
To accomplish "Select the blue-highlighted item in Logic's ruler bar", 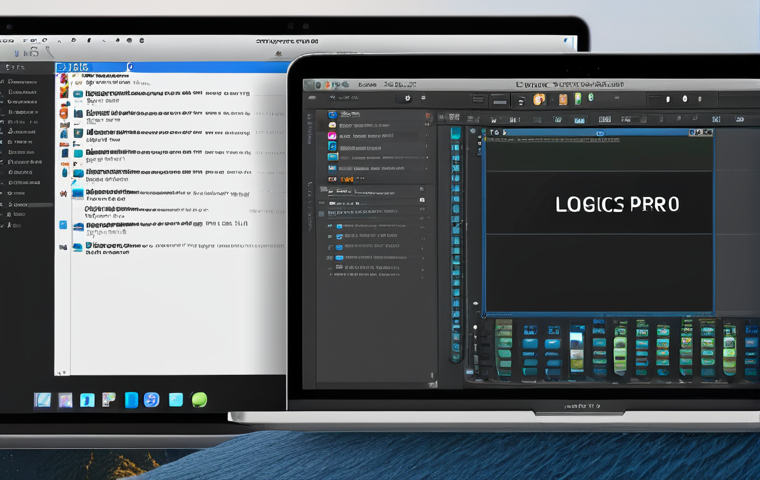I will (579, 120).
